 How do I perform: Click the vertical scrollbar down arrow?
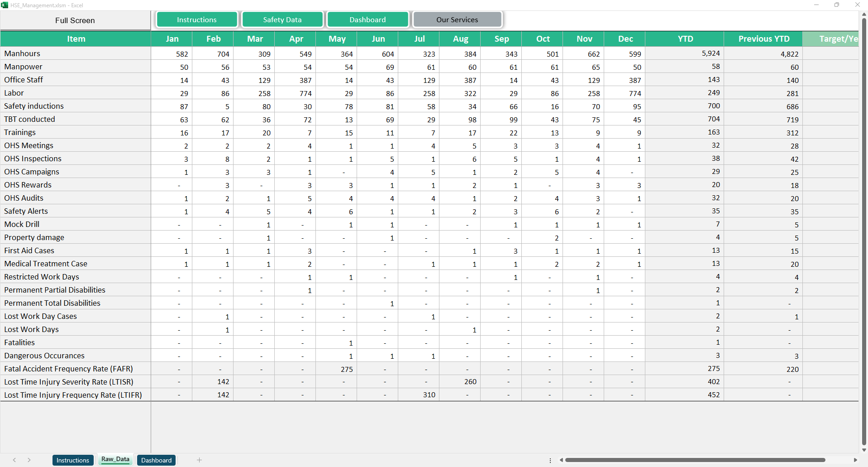click(x=864, y=450)
